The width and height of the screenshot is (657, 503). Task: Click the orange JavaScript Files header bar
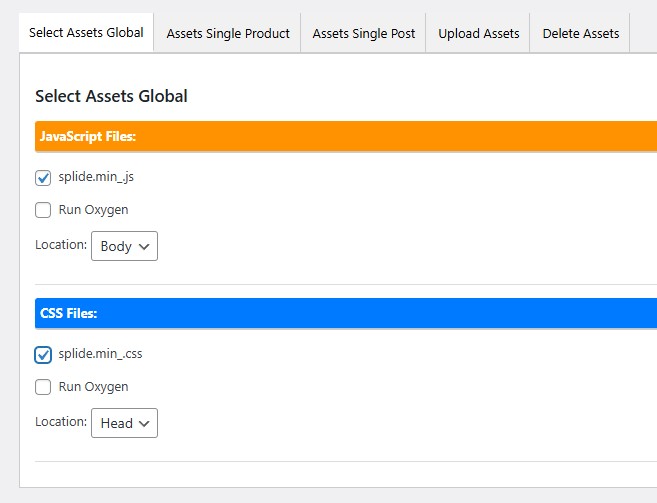tap(345, 136)
